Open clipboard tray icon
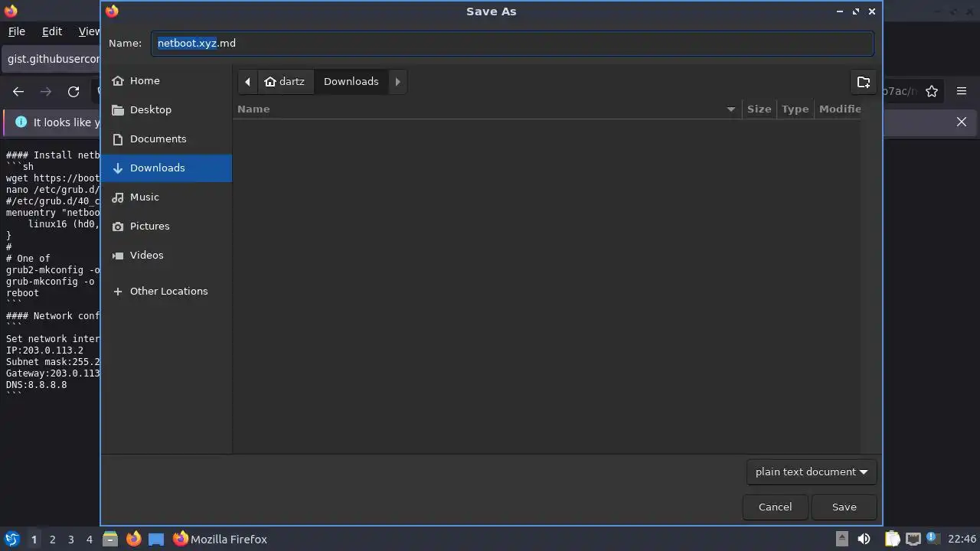 892,539
